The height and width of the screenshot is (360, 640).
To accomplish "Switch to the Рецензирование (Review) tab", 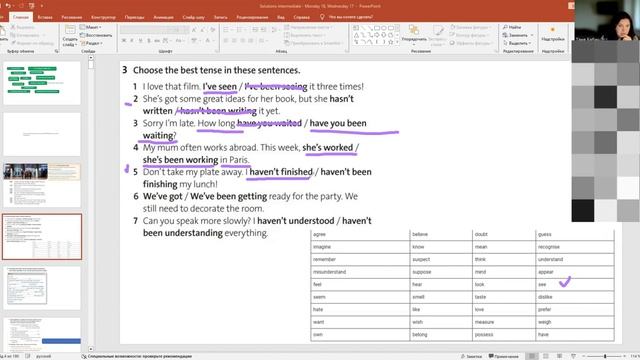I will [x=252, y=17].
